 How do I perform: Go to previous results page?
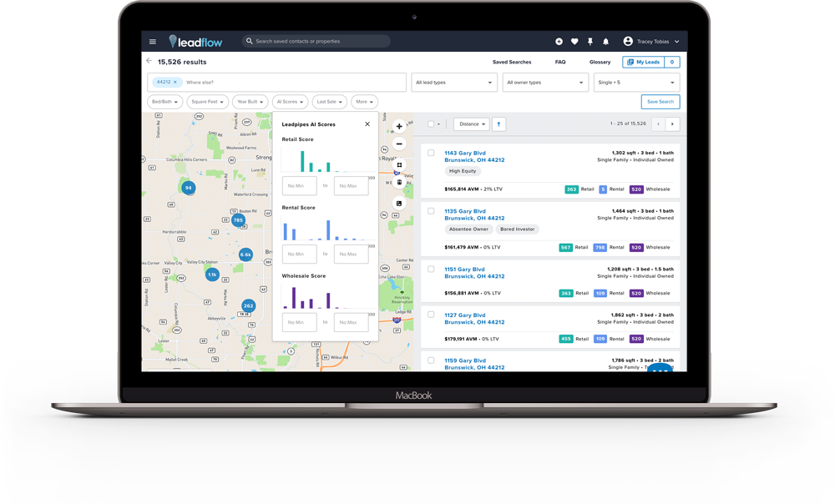tap(658, 124)
